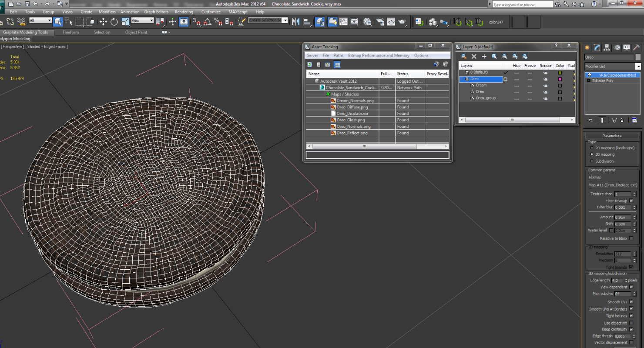Screen dimensions: 644x348
Task: Switch to Freeform ribbon tab
Action: pyautogui.click(x=71, y=32)
